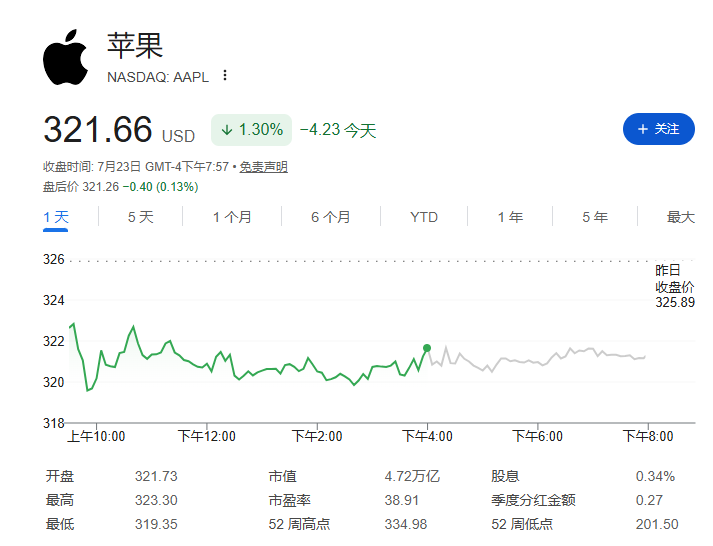Click the 52 周高点 value 334.98
Screen dimensions: 713x546
tap(406, 524)
